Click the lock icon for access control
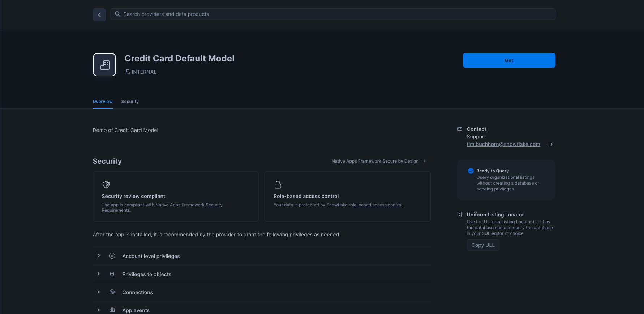 [x=278, y=185]
